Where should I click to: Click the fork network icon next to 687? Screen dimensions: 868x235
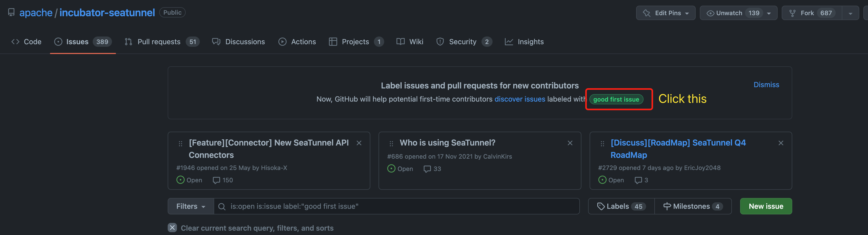792,13
